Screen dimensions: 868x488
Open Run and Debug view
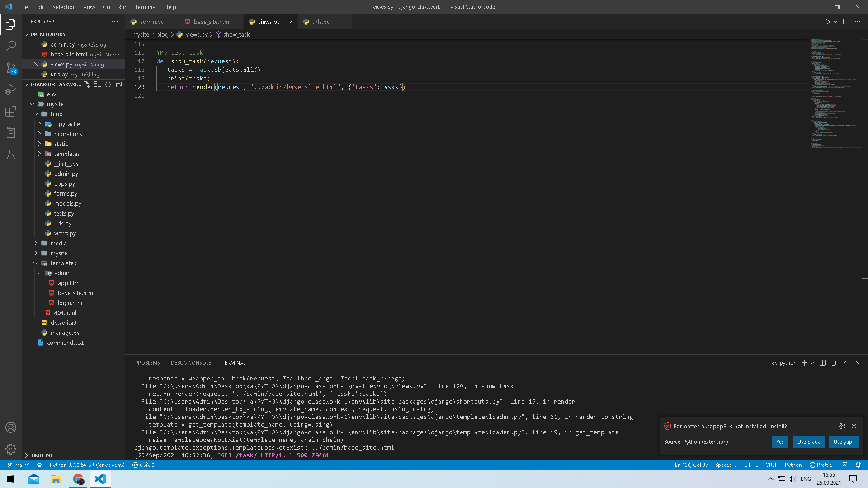[x=11, y=89]
